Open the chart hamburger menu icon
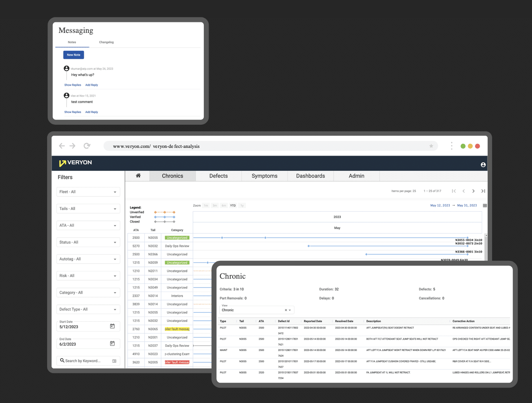This screenshot has height=403, width=532. [485, 206]
